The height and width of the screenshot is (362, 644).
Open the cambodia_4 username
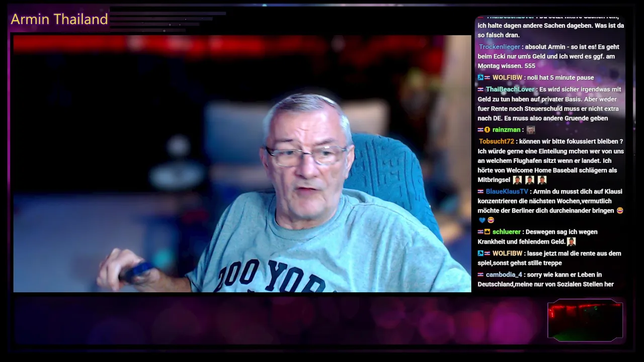tap(504, 275)
